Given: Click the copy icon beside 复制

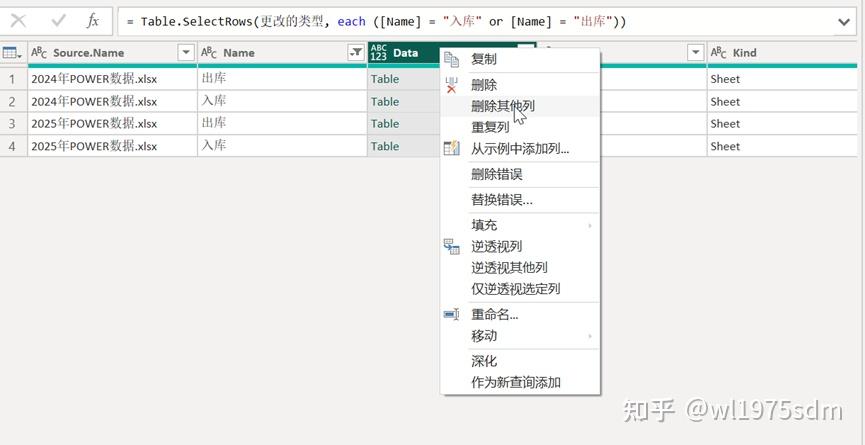Looking at the screenshot, I should tap(451, 60).
